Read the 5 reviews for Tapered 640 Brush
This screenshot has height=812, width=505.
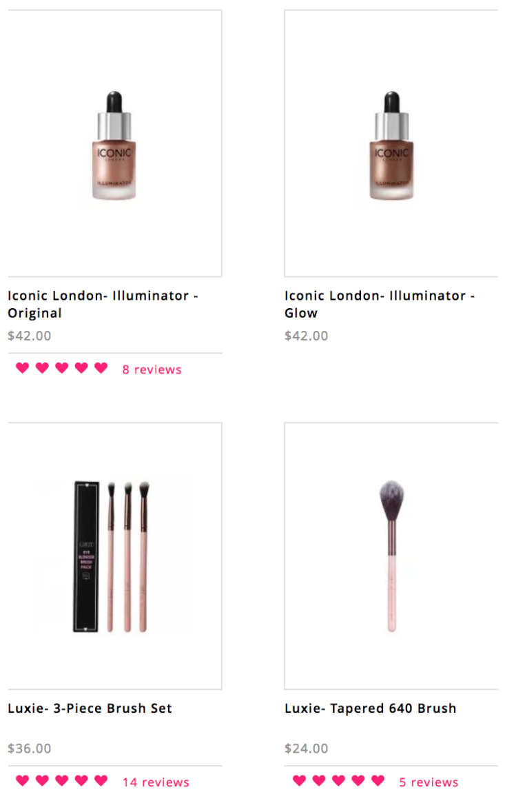(x=429, y=782)
